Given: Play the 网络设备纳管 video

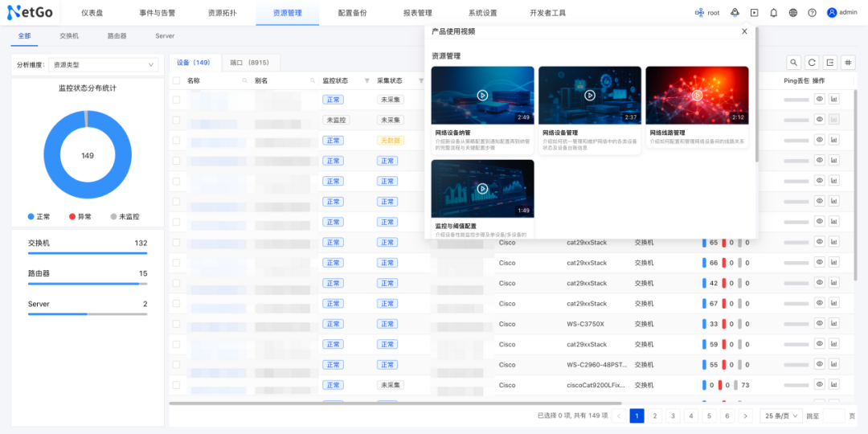Looking at the screenshot, I should click(483, 95).
